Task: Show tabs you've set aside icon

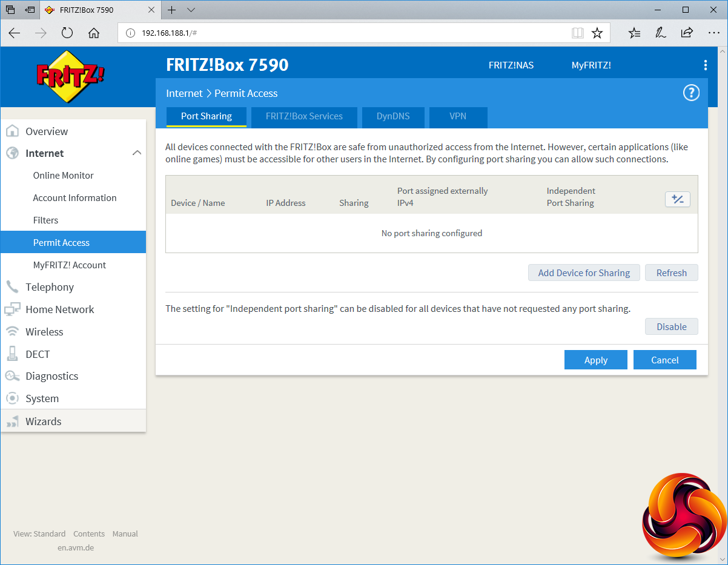Action: [10, 10]
